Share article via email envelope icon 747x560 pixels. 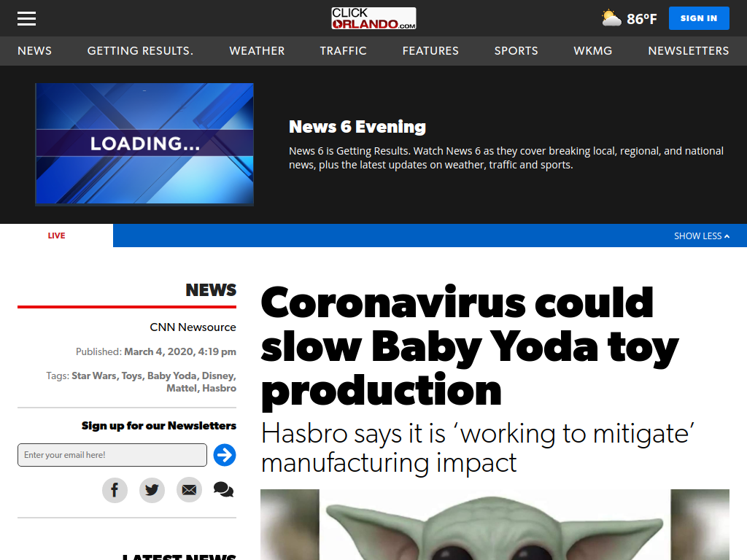point(189,489)
